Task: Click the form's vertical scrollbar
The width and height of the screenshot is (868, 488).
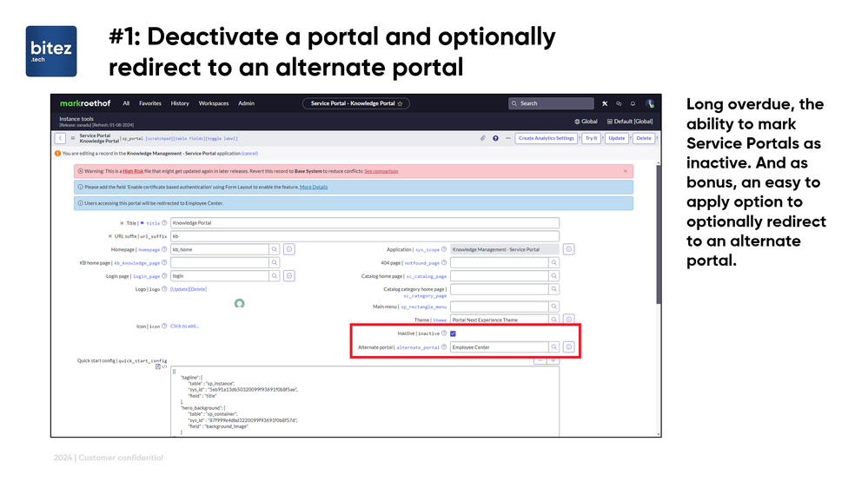Action: tap(659, 234)
